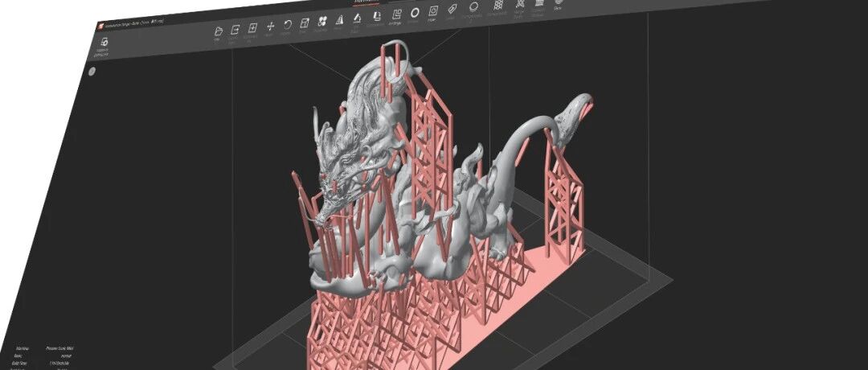Click the dotted circle toolbar icon
The width and height of the screenshot is (868, 370).
474,6
